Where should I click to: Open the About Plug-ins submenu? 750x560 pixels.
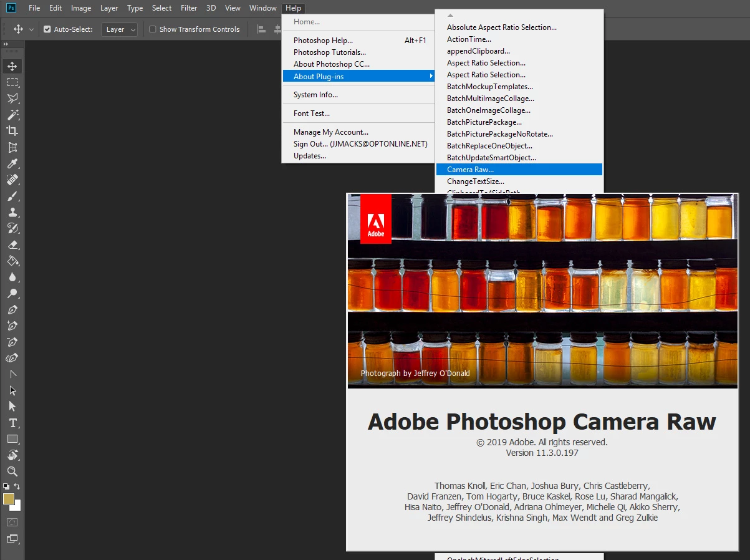[x=358, y=76]
